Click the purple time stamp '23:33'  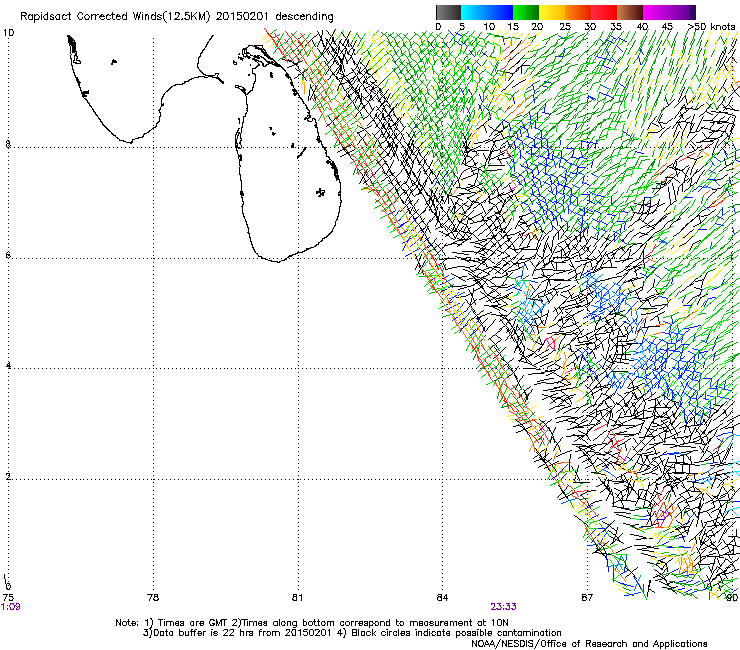pyautogui.click(x=503, y=607)
